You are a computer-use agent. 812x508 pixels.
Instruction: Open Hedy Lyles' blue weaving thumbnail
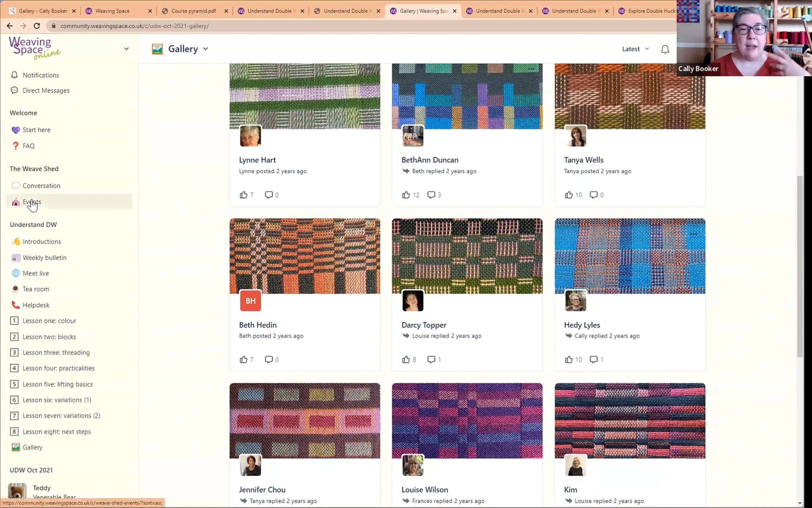click(630, 256)
